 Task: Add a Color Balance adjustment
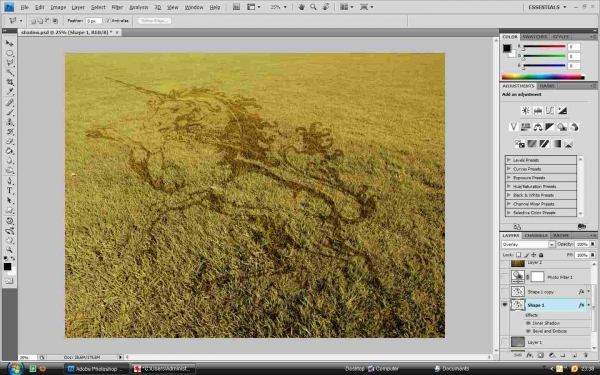(x=538, y=127)
